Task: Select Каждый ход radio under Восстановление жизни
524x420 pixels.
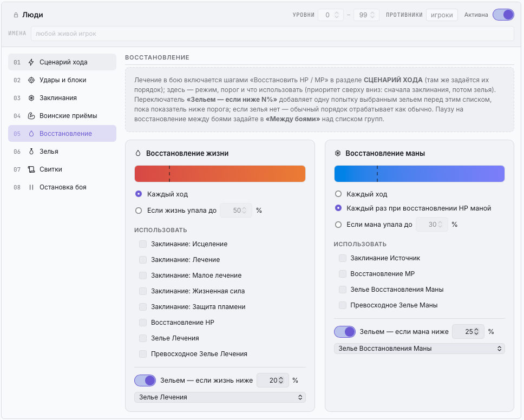Action: [139, 194]
